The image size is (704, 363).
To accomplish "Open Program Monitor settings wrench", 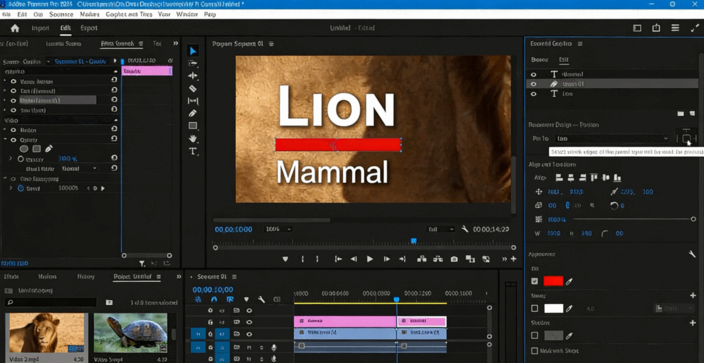I will click(465, 229).
